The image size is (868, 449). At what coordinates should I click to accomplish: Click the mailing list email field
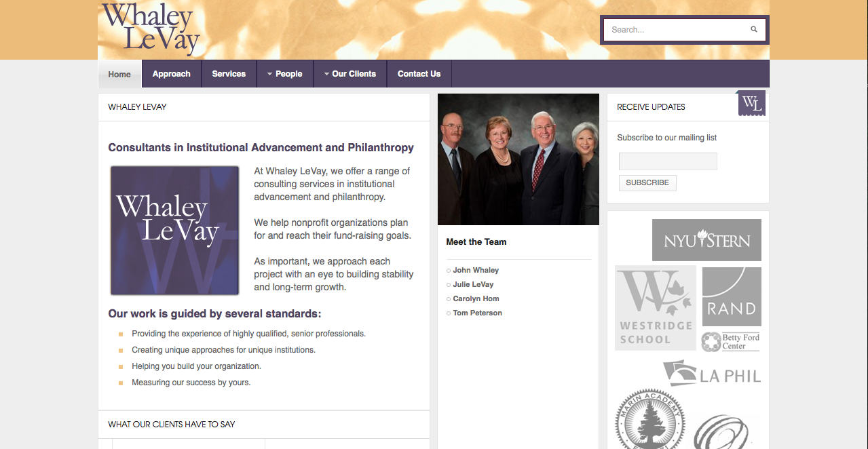[x=668, y=161]
